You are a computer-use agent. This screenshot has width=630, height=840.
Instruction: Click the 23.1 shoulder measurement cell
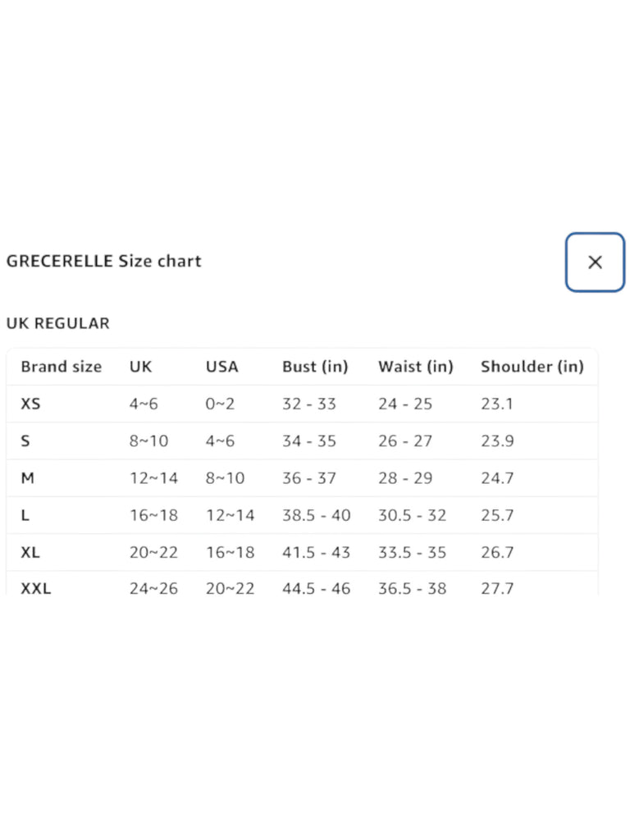497,404
